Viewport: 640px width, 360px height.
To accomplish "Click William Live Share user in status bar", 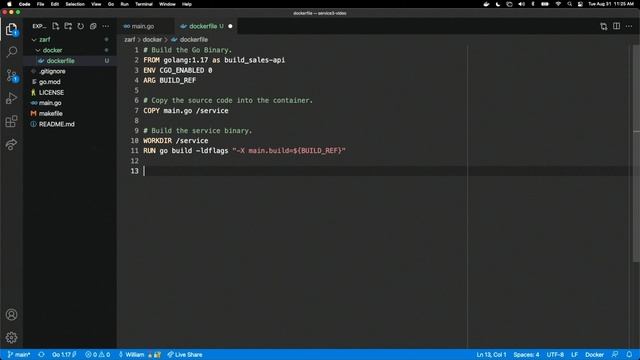I will 139,355.
